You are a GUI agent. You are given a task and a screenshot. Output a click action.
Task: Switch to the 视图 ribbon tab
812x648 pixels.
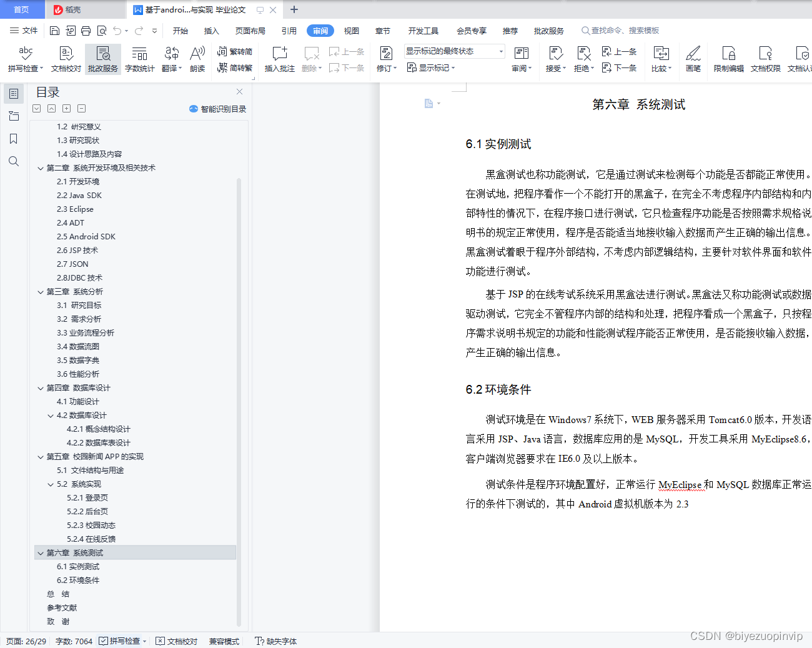click(x=352, y=31)
